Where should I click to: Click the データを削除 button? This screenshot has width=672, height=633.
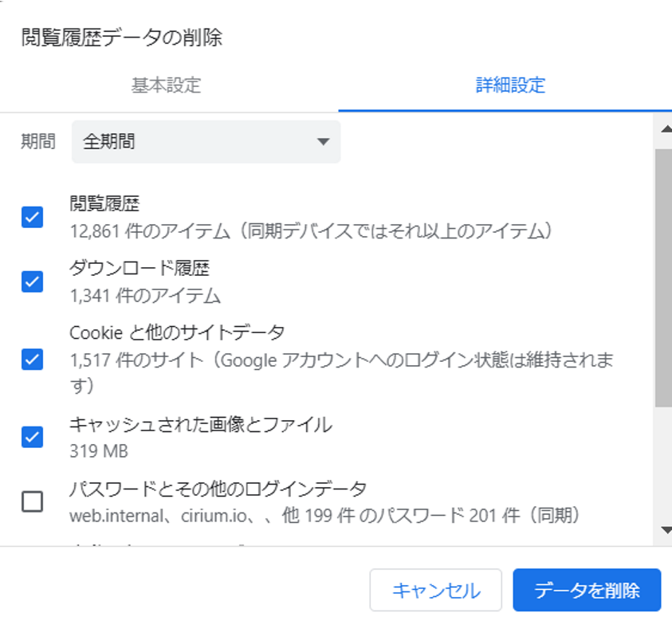(x=586, y=590)
